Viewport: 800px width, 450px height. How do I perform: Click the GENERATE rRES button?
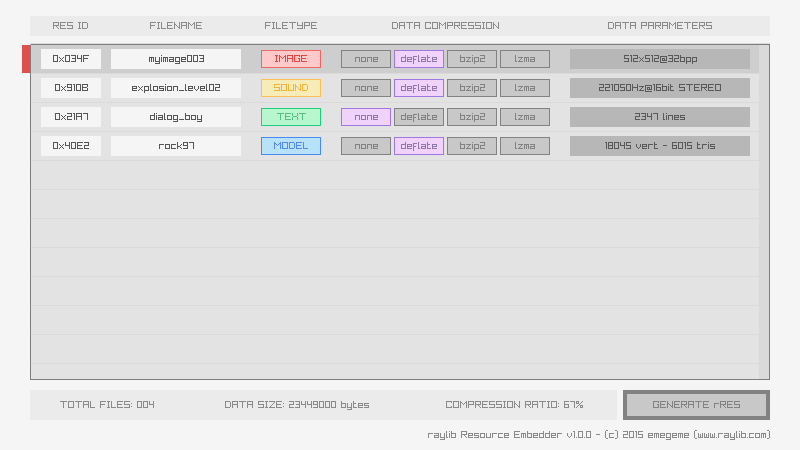(x=696, y=405)
